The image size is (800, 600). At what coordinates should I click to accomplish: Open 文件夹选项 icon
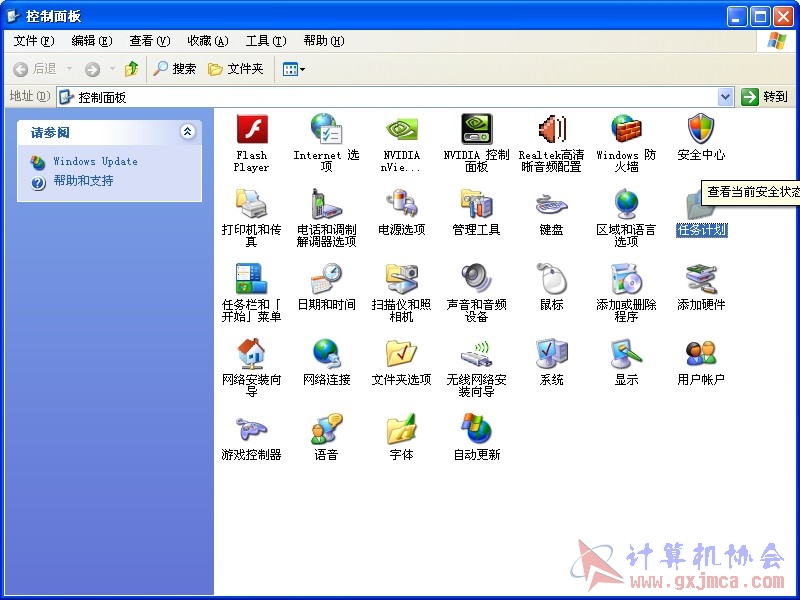[402, 354]
